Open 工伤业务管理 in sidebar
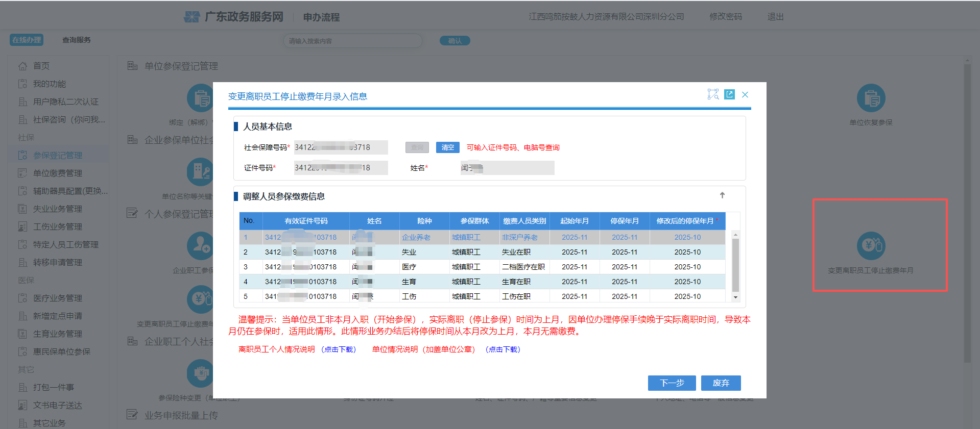The height and width of the screenshot is (429, 980). pyautogui.click(x=58, y=226)
